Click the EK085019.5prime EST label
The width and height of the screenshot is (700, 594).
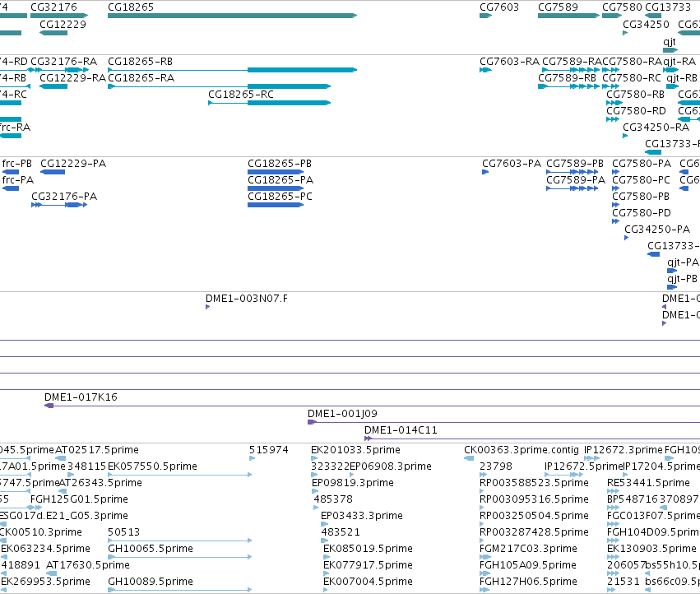click(x=368, y=549)
